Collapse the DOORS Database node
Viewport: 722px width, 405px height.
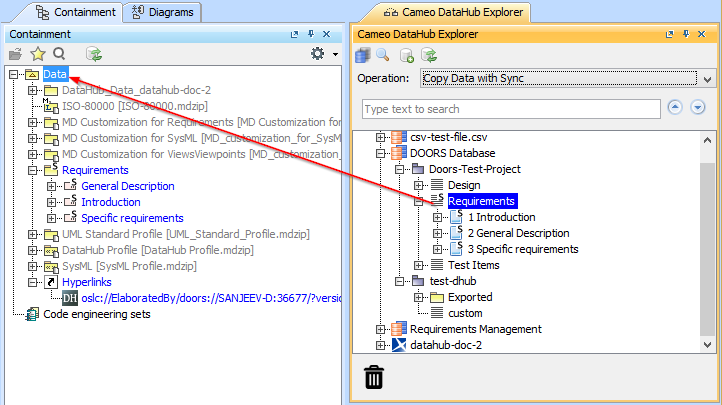[380, 153]
